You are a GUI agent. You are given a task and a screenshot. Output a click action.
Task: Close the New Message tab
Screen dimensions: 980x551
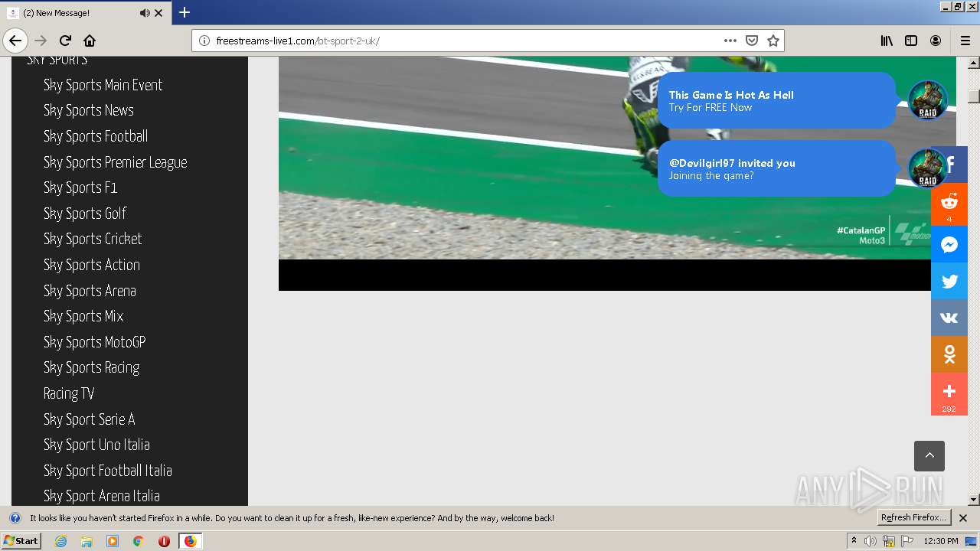tap(158, 13)
